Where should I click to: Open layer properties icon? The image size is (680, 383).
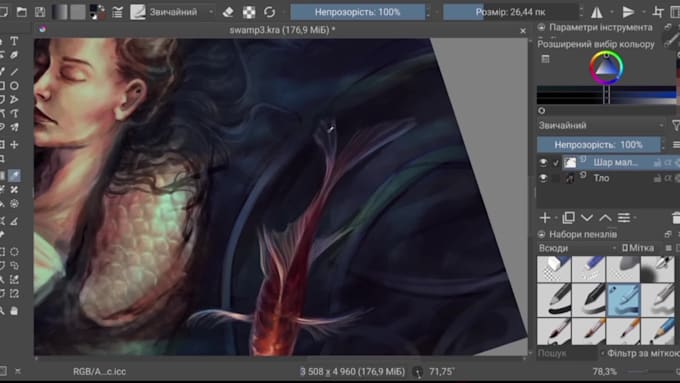point(624,218)
